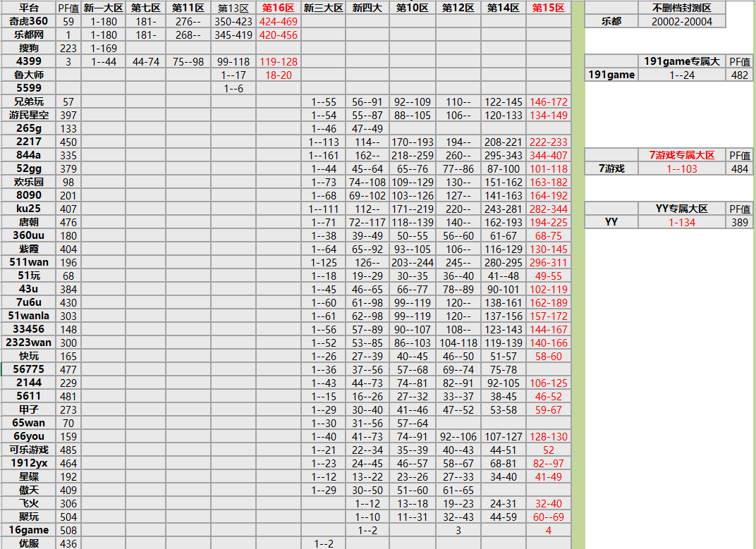Select the 不删档封测区 header cell

(x=682, y=8)
